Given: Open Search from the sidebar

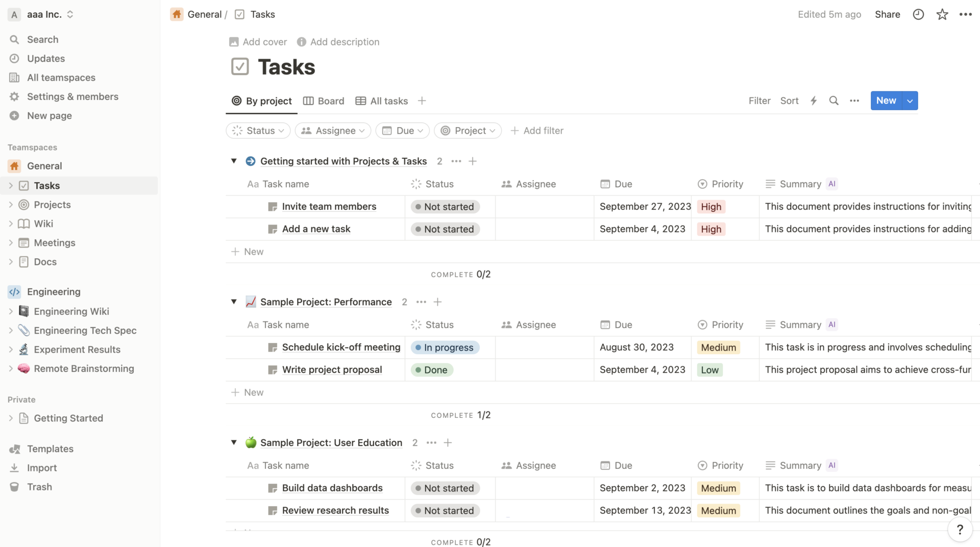Looking at the screenshot, I should 42,39.
